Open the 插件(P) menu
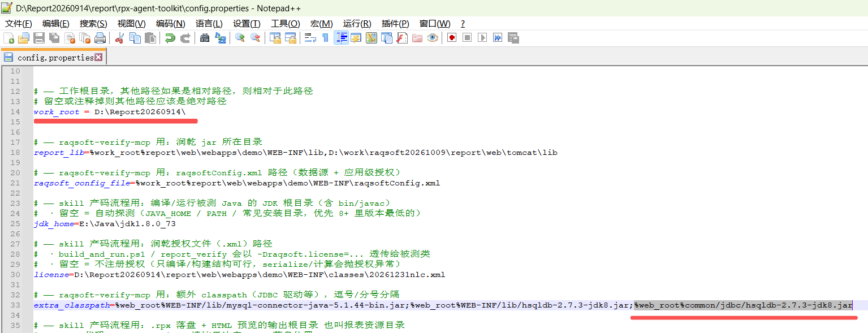This screenshot has width=868, height=333. [395, 24]
